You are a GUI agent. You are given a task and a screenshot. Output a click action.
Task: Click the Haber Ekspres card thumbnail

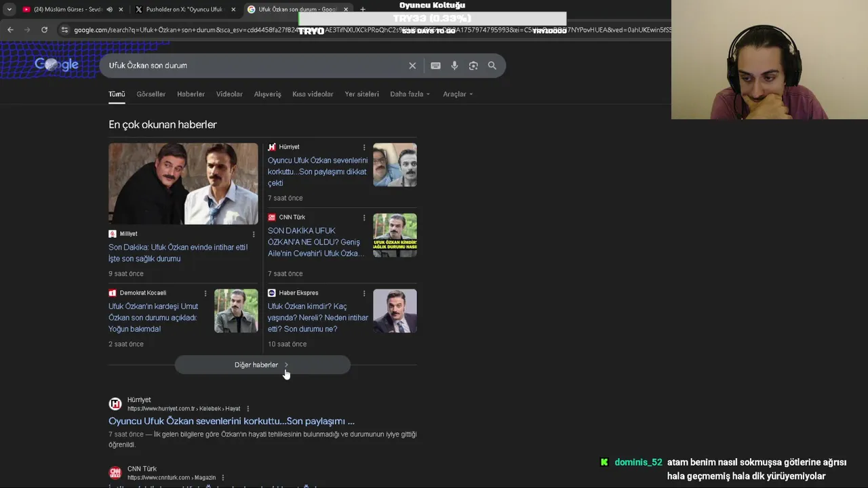395,311
